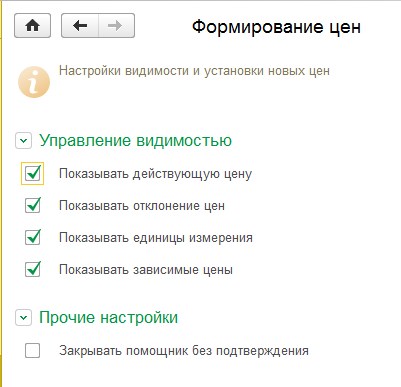Navigate forward with the right arrow button

(x=117, y=26)
